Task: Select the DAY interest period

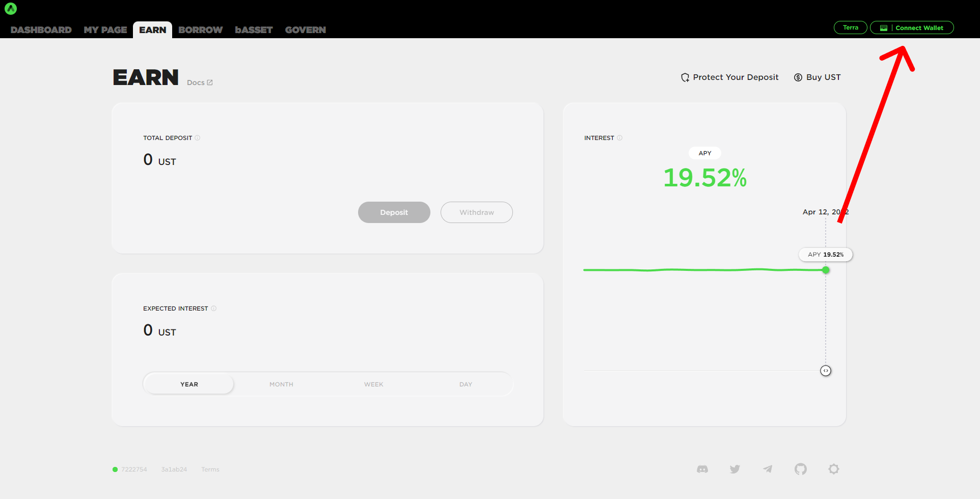Action: [466, 384]
